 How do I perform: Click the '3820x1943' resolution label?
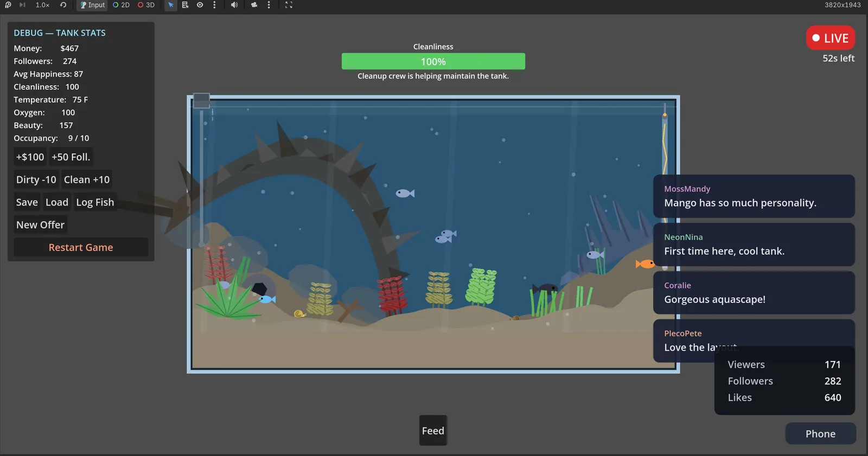843,5
